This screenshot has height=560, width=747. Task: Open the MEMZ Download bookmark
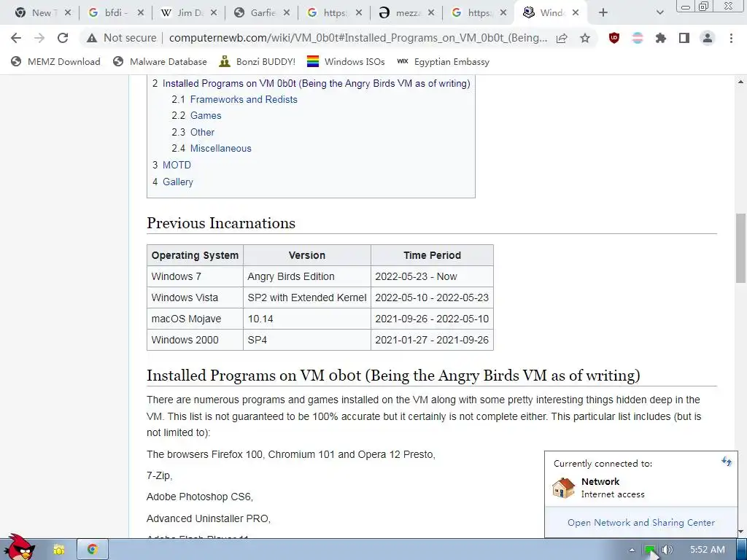click(x=55, y=62)
